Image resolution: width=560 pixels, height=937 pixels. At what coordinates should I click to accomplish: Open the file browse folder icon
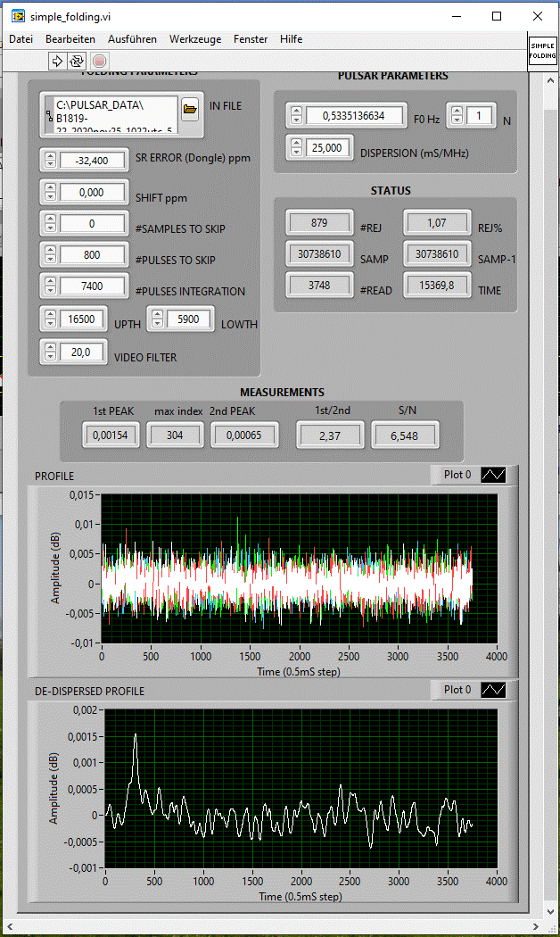coord(190,109)
